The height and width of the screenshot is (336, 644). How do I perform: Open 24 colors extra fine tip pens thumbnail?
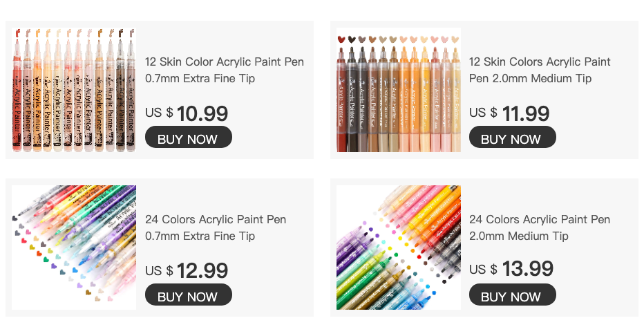[x=74, y=248]
